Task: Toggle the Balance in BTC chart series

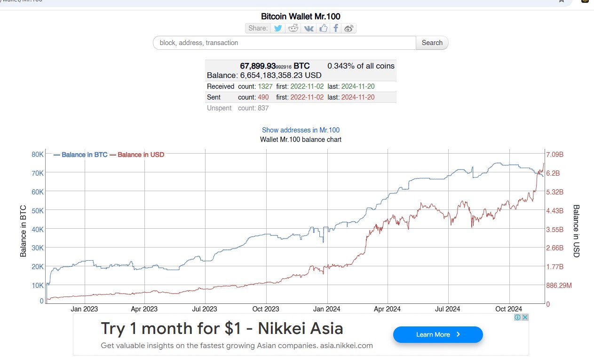Action: [x=81, y=155]
